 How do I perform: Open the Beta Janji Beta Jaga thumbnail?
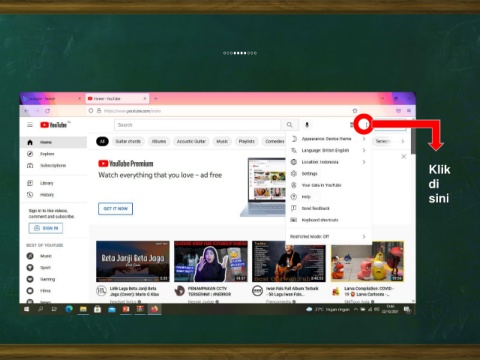click(x=133, y=261)
